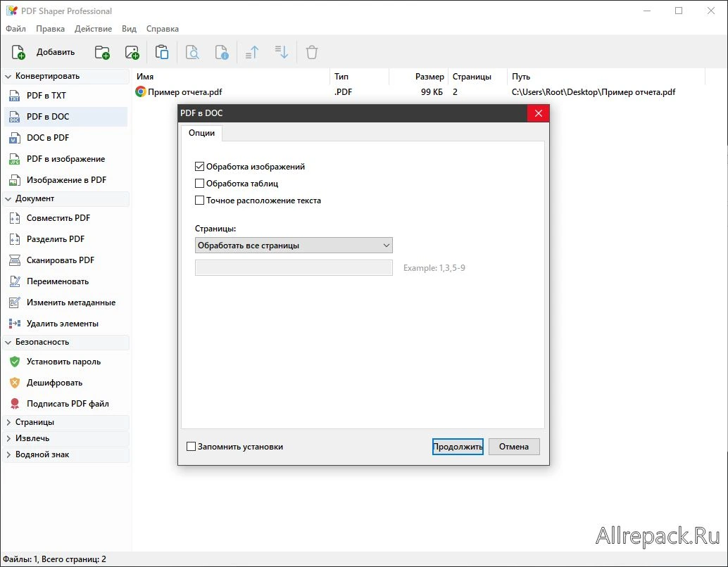Image resolution: width=728 pixels, height=567 pixels.
Task: Click the Изменить метаданные icon
Action: click(15, 302)
